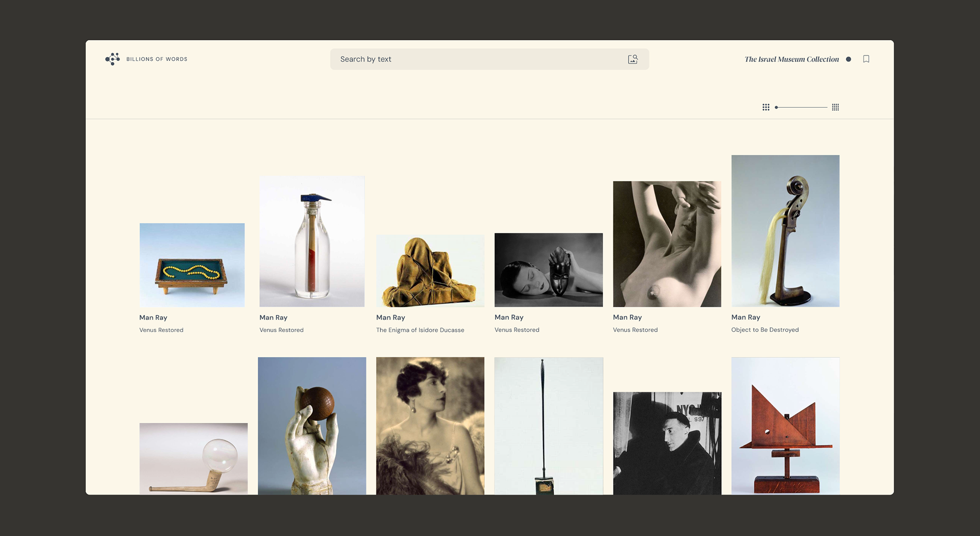The image size is (980, 536).
Task: Open the sepia woman portrait thumbnail
Action: point(430,426)
